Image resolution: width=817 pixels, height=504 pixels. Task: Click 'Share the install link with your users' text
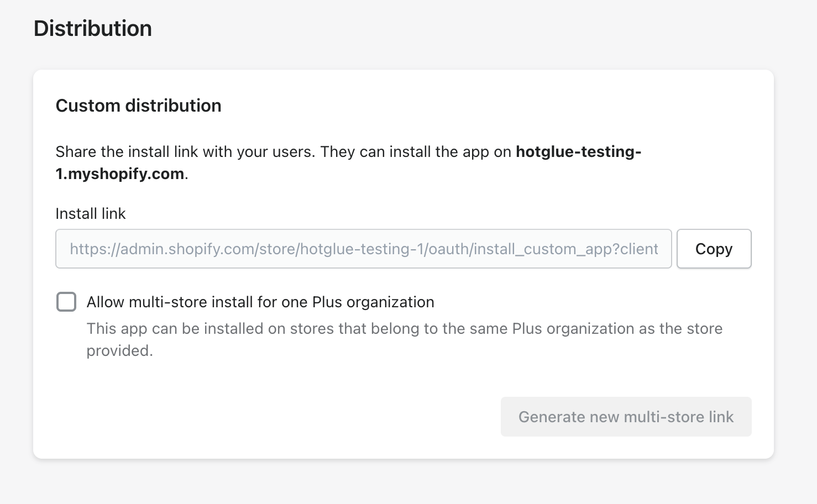click(x=185, y=151)
